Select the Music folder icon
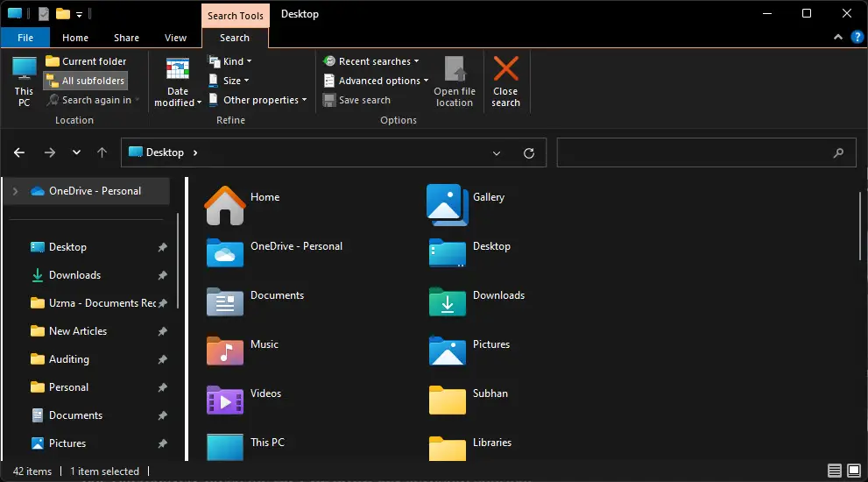The height and width of the screenshot is (482, 868). (x=225, y=351)
